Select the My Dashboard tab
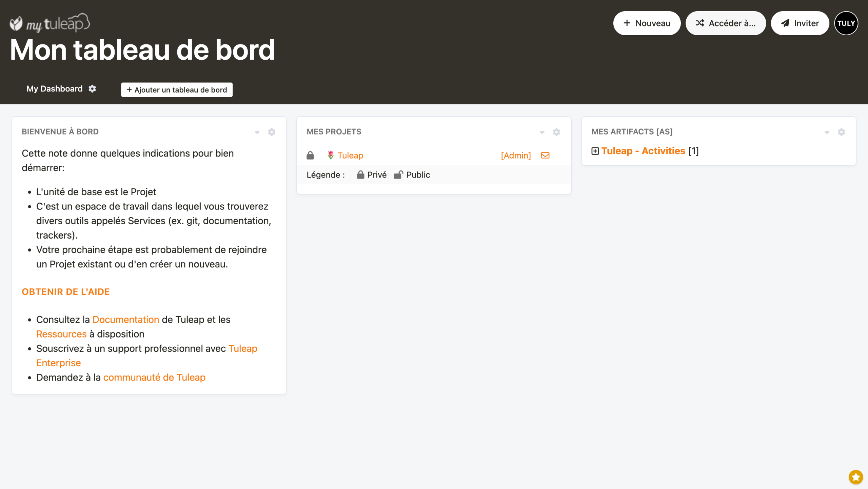 coord(55,89)
